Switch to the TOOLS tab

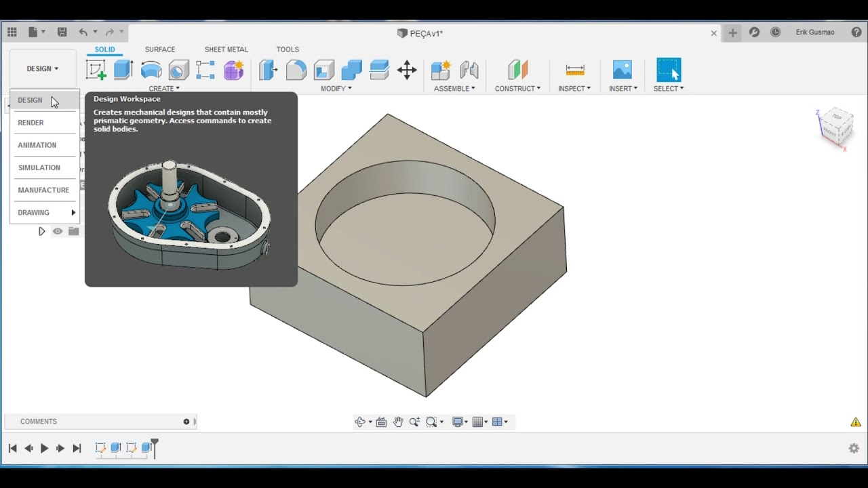click(288, 49)
